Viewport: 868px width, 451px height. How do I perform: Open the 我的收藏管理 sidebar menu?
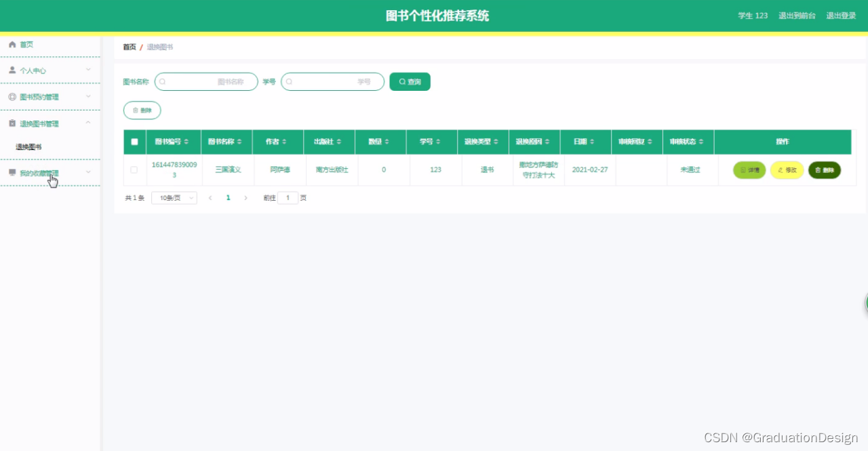[50, 173]
